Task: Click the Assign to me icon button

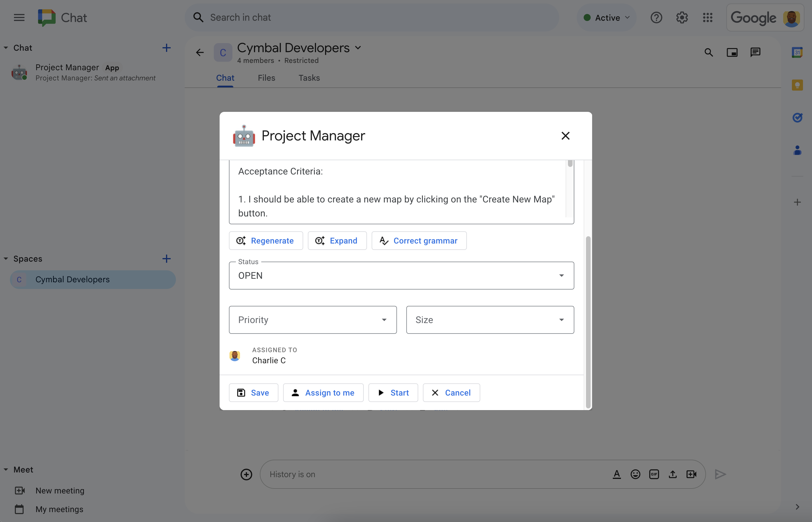Action: (x=295, y=392)
